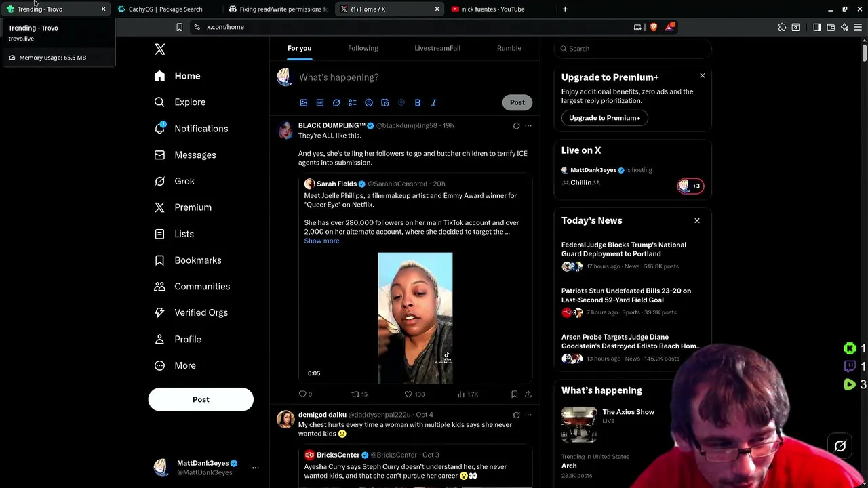The width and height of the screenshot is (868, 488).
Task: Share the BLACK DUMPLING post
Action: (528, 394)
